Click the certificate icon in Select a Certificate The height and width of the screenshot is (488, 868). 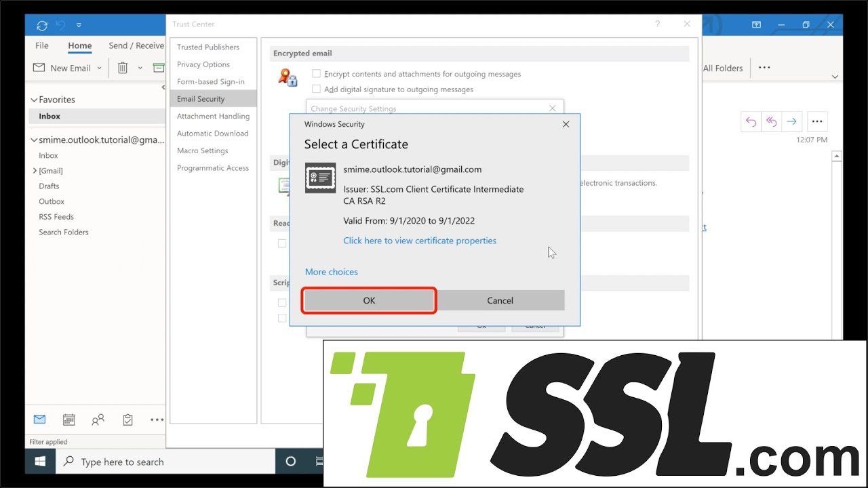pyautogui.click(x=320, y=178)
